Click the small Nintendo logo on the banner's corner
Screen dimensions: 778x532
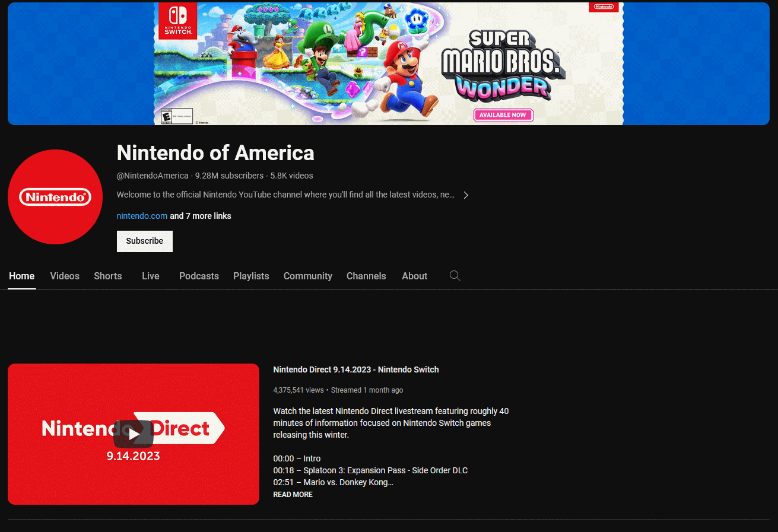click(604, 7)
